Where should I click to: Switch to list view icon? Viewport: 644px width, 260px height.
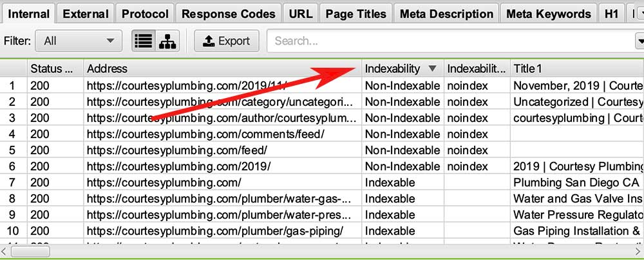144,41
